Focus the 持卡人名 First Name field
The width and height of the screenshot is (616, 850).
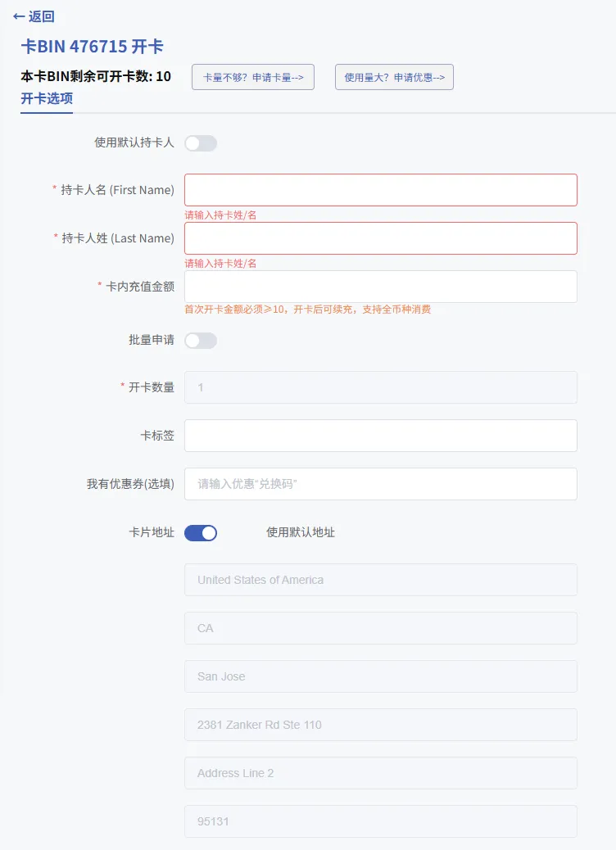380,190
